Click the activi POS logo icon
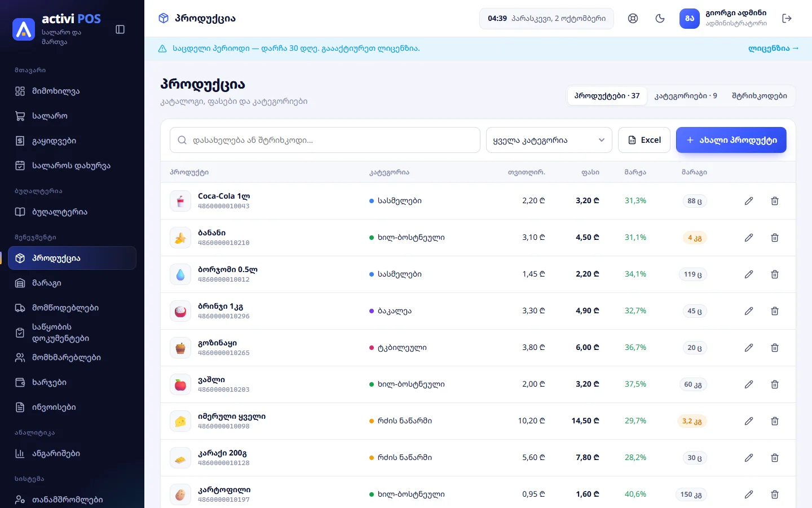Image resolution: width=812 pixels, height=508 pixels. point(24,29)
